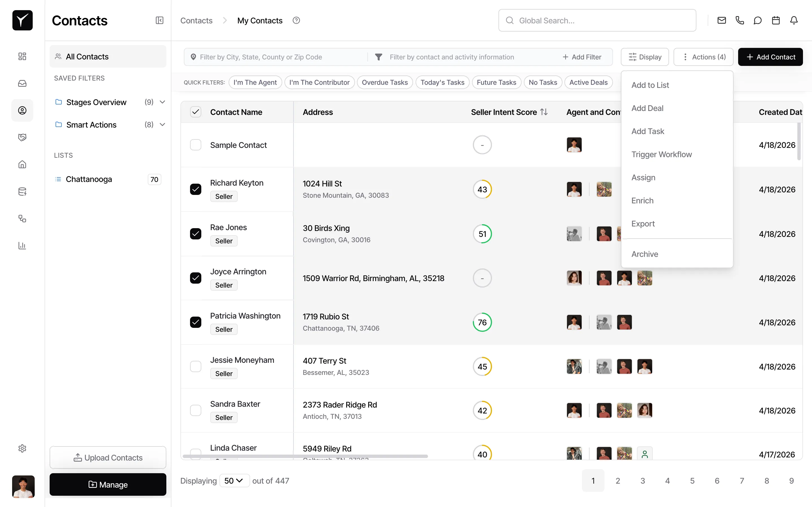The image size is (812, 507).
Task: Open the Calendar icon in the top bar
Action: 776,20
